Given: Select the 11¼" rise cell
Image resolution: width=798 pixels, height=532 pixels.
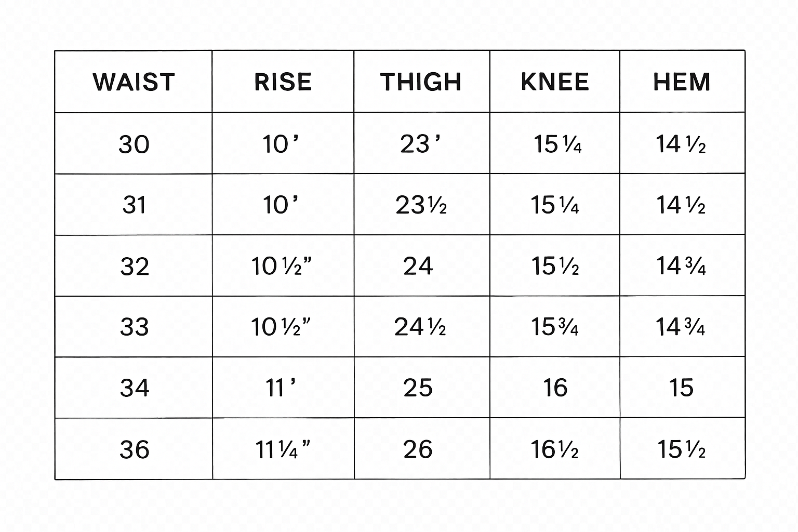Looking at the screenshot, I should point(283,449).
